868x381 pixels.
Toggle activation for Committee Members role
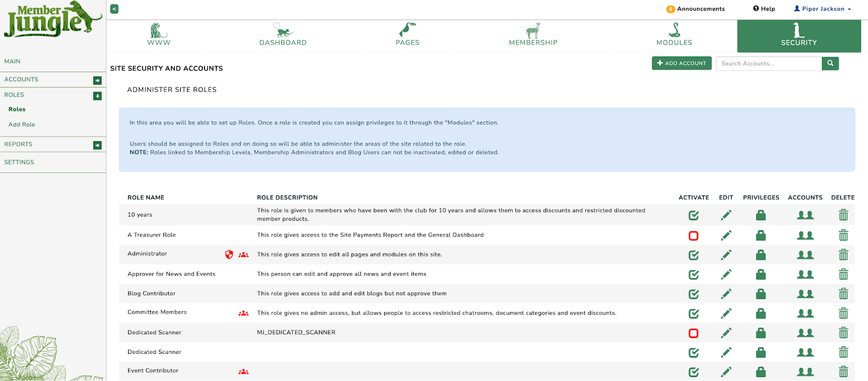(693, 314)
